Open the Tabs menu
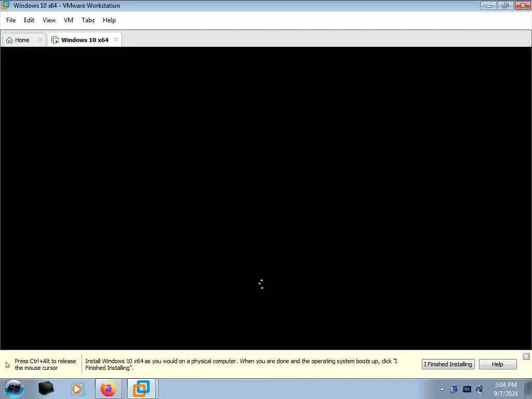Viewport: 532px width, 399px height. coord(88,20)
